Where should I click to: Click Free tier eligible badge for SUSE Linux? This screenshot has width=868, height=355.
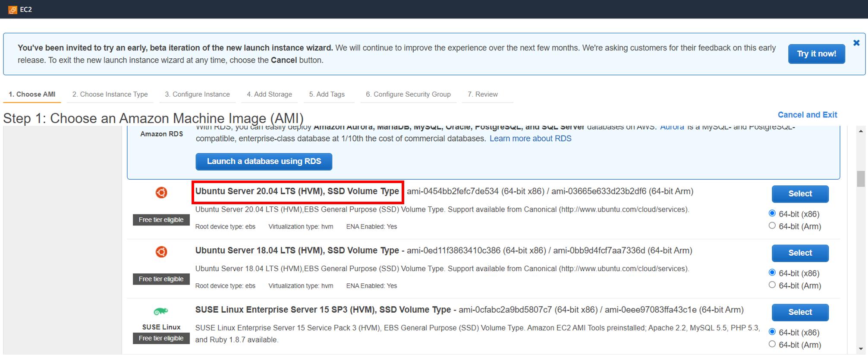tap(161, 338)
